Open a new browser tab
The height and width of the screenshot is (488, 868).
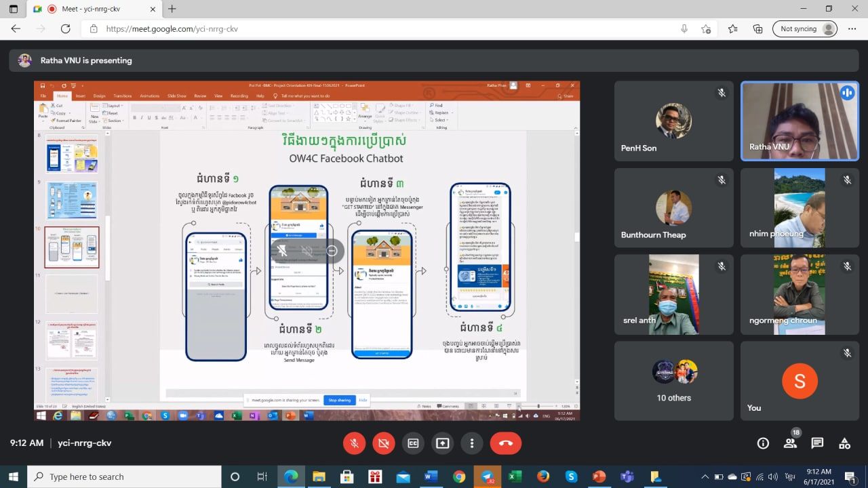pyautogui.click(x=172, y=9)
